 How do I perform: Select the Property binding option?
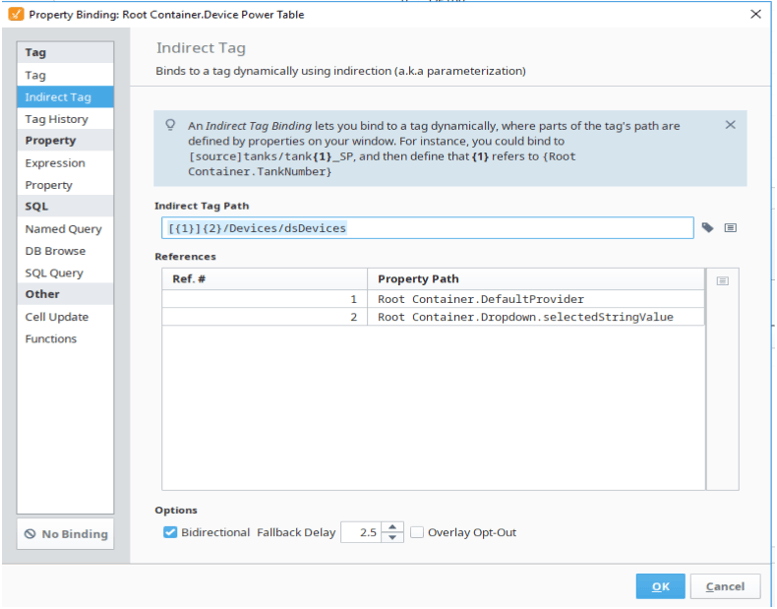65,185
